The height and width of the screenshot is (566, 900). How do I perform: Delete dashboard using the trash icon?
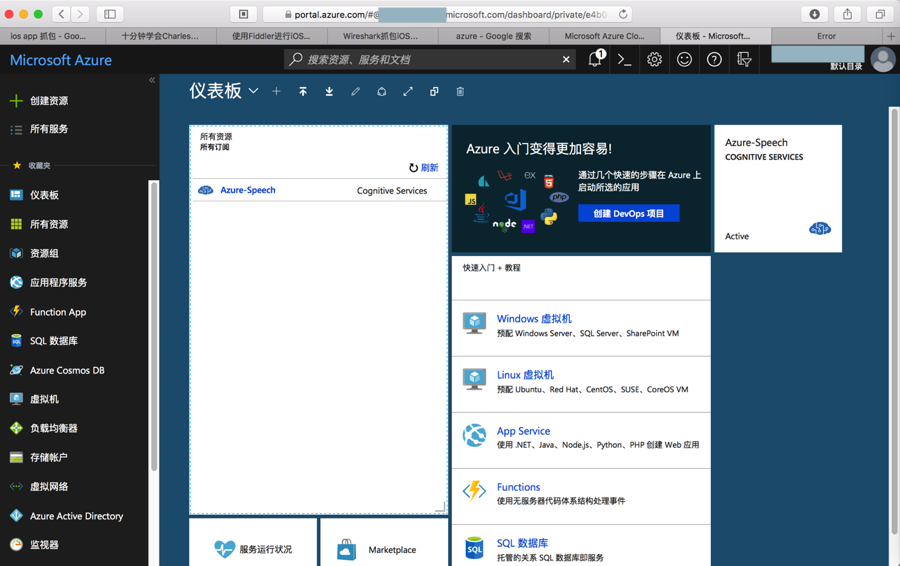[460, 91]
